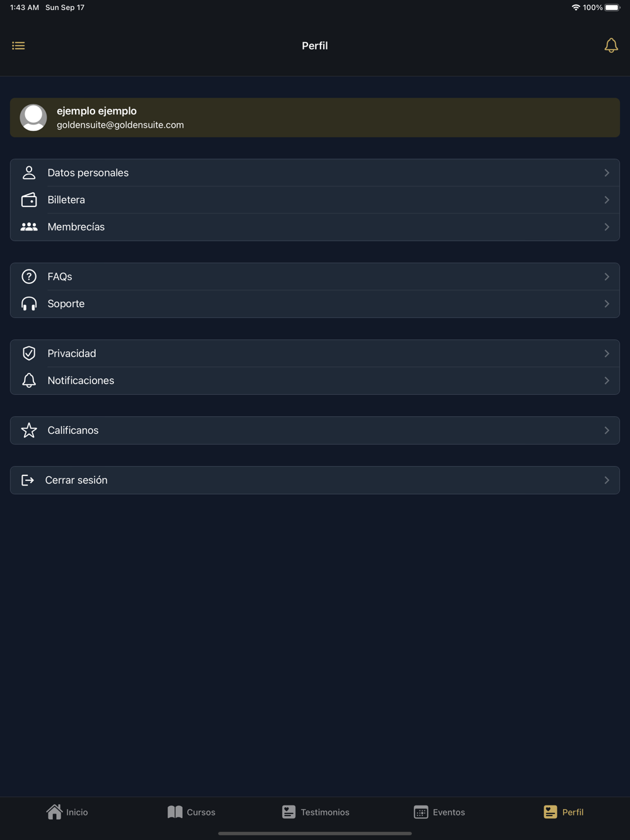Image resolution: width=630 pixels, height=840 pixels.
Task: Tap the wallet icon beside Billetera
Action: tap(29, 200)
